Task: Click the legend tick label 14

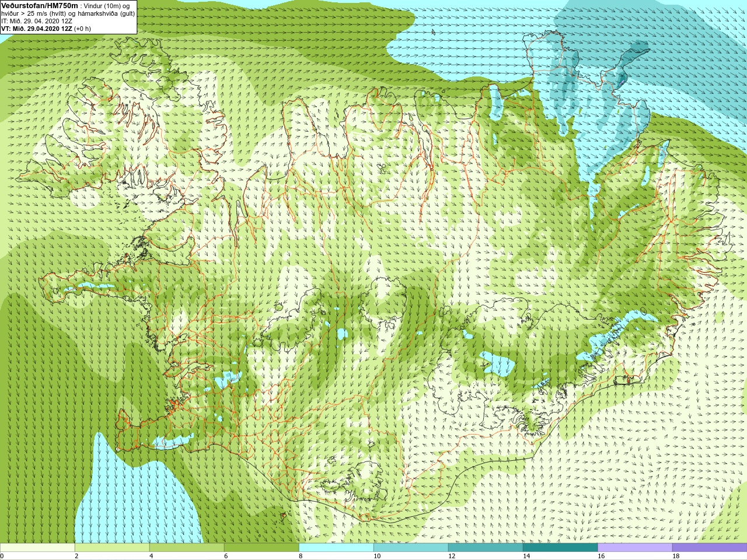Action: pos(526,556)
